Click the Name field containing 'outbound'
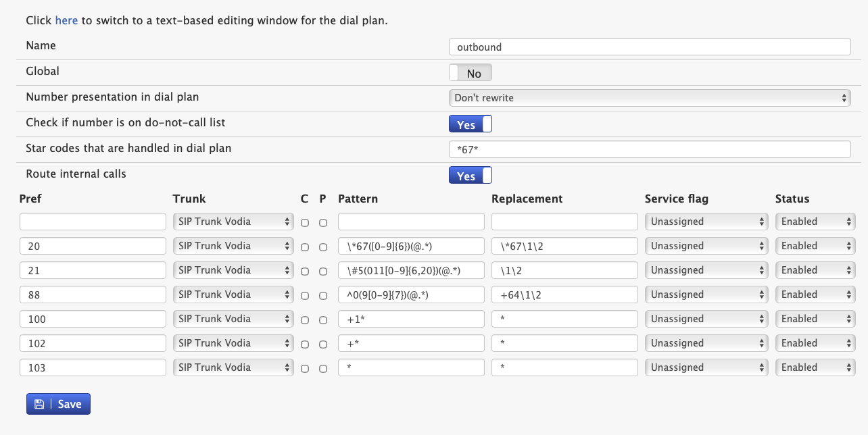The image size is (868, 435). coord(649,47)
